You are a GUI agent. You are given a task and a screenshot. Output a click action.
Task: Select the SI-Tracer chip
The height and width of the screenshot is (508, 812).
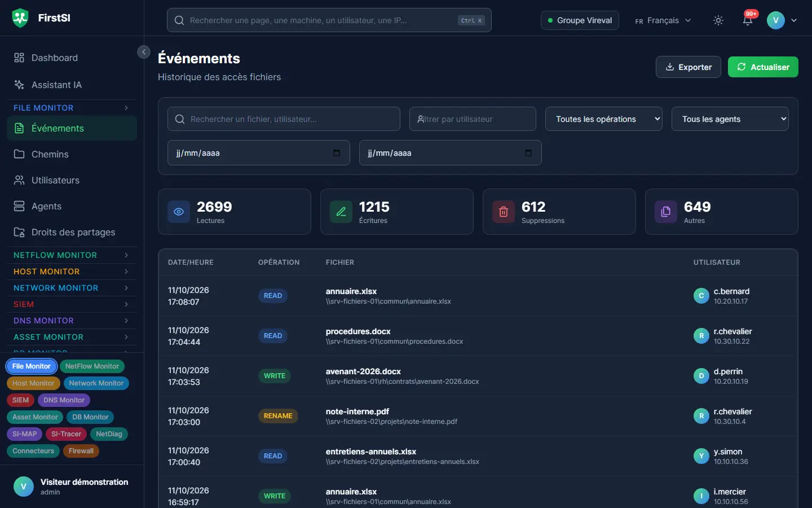click(x=66, y=434)
